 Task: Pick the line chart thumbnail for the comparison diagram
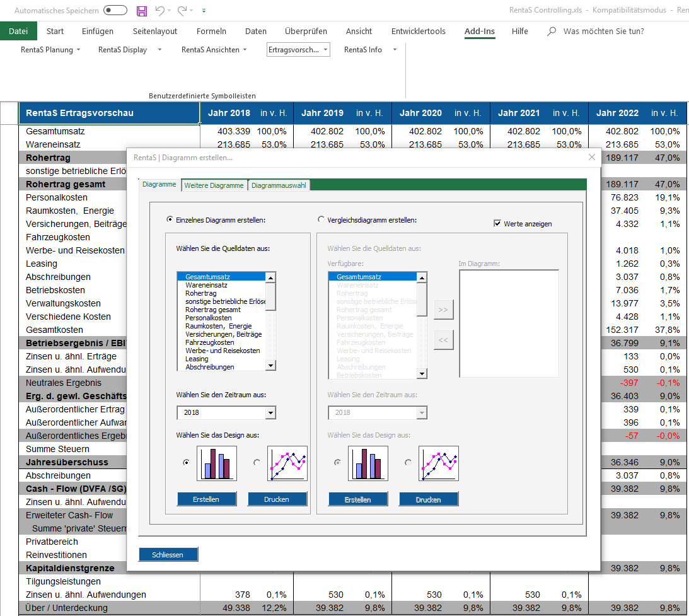pos(439,463)
